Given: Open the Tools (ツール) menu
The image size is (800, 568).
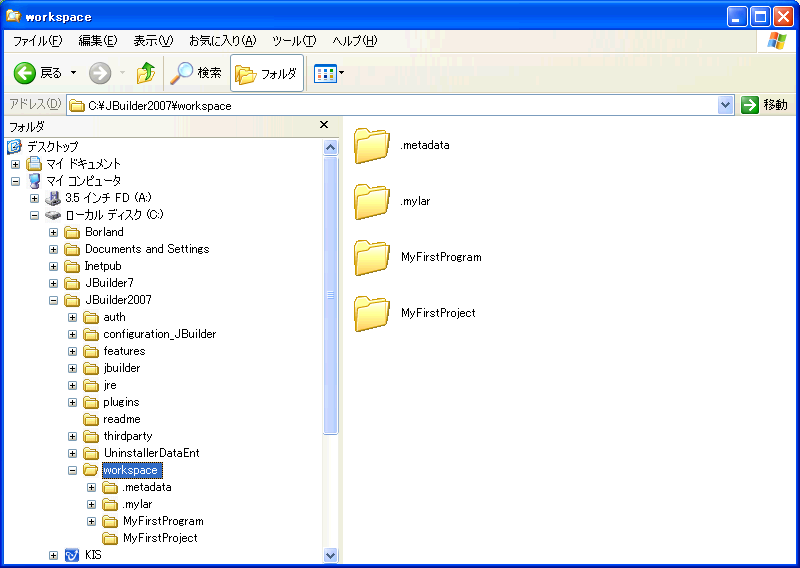Looking at the screenshot, I should click(293, 41).
